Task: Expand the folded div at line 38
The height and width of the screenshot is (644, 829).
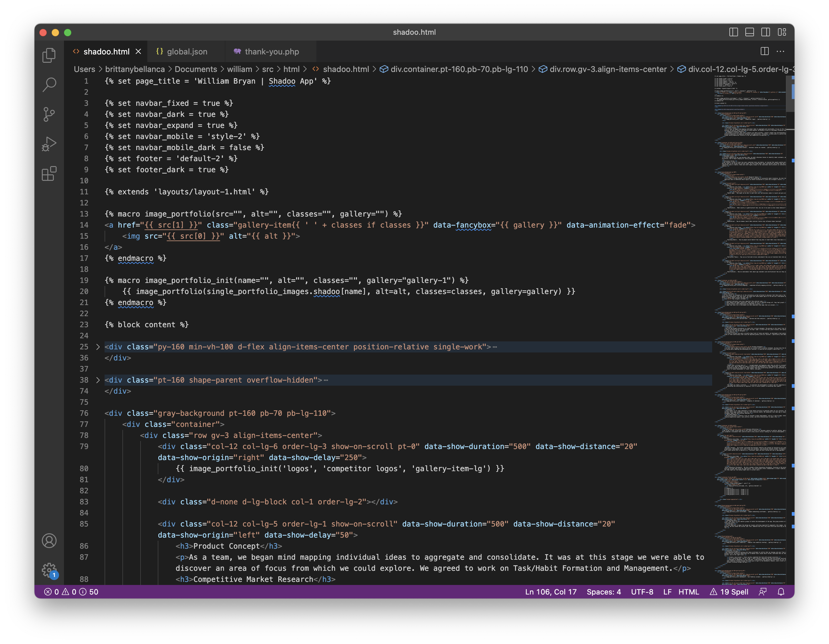Action: pos(98,380)
